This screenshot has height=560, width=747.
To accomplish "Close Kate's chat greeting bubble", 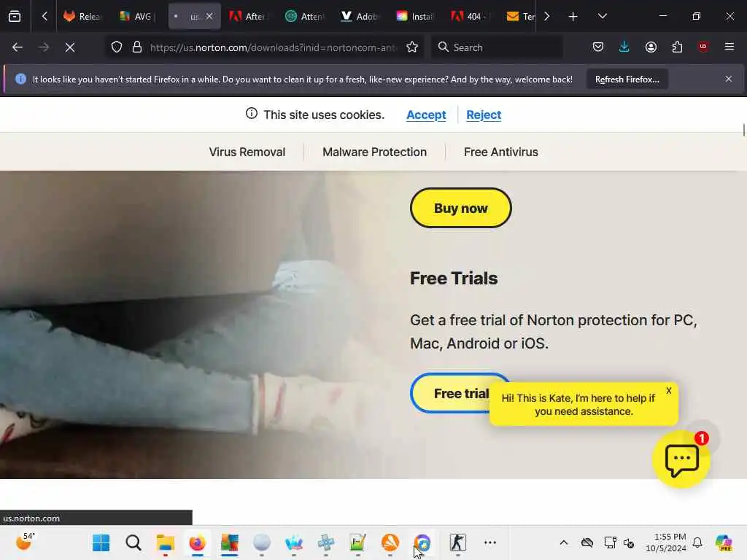I will [x=669, y=391].
